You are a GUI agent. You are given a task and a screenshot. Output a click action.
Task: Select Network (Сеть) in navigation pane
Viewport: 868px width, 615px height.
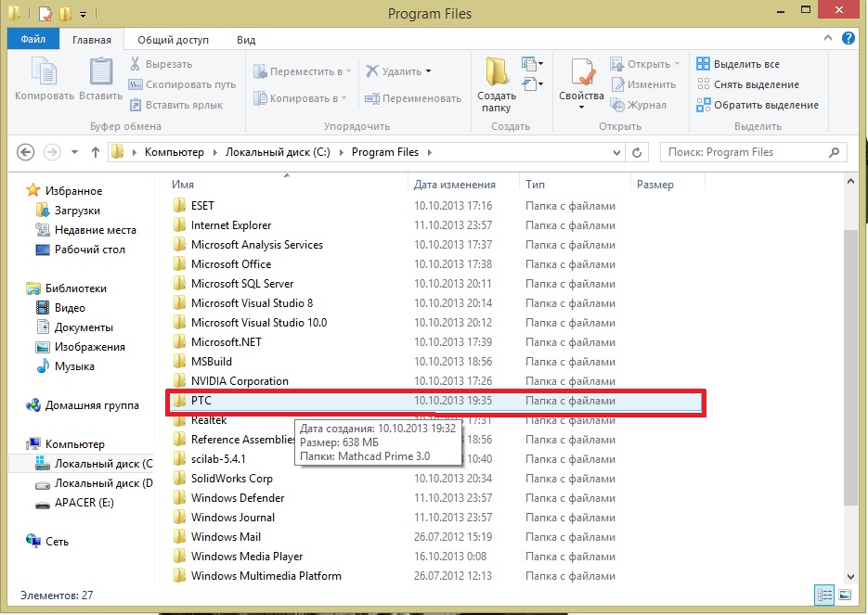pos(47,542)
